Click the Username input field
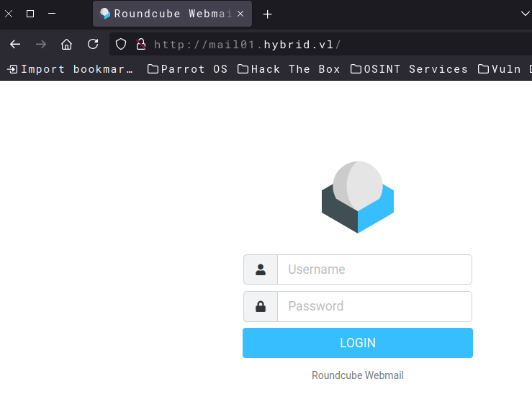 pos(374,269)
